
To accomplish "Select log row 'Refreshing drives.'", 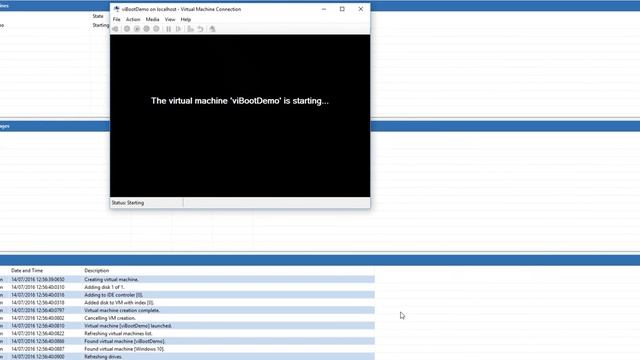I will click(x=187, y=356).
